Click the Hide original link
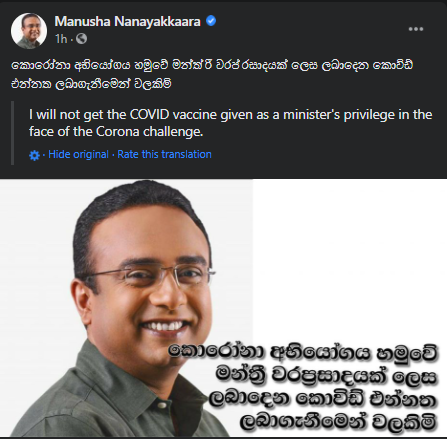Viewport: 447px width, 439px height. tap(78, 154)
